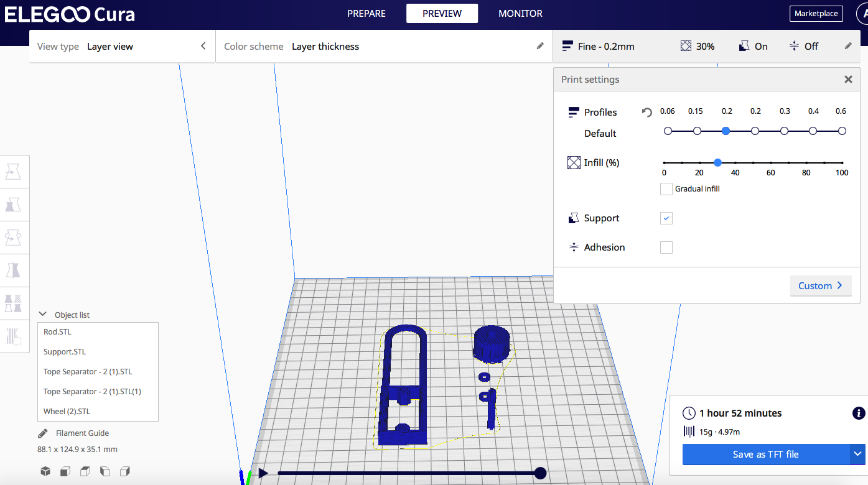Click the profile icon beside Fine - 0.2mm
This screenshot has width=868, height=485.
(567, 46)
